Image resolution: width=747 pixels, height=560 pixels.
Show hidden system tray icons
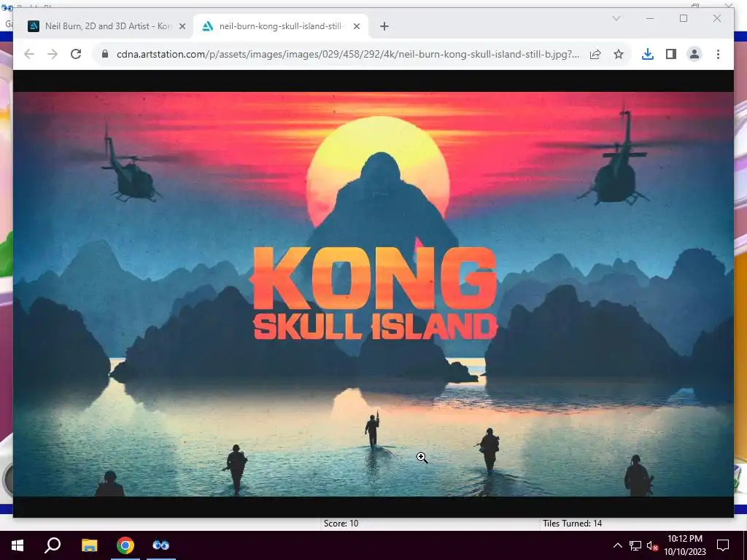pos(617,545)
